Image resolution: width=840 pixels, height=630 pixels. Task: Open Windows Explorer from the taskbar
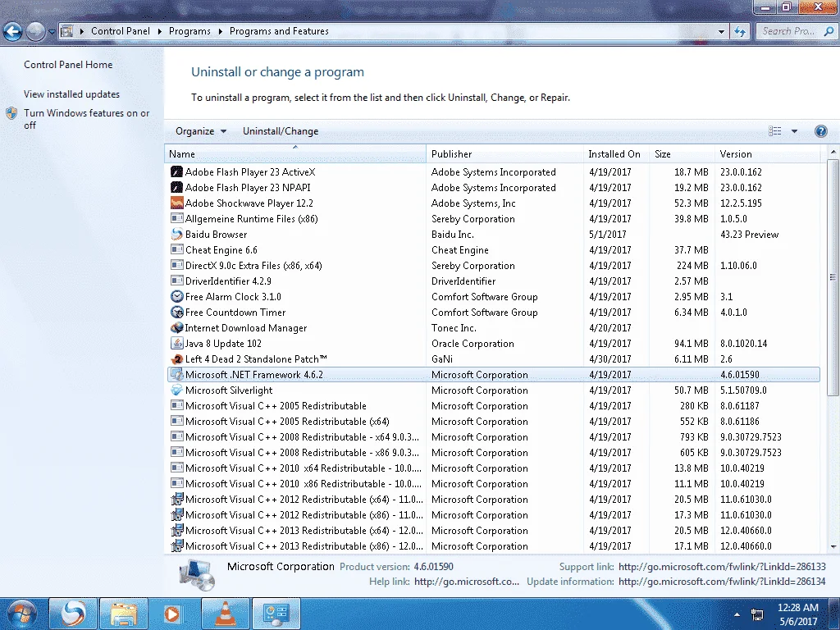point(124,614)
